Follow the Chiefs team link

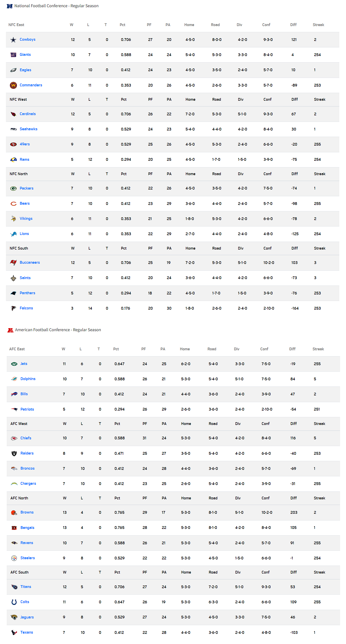point(26,438)
